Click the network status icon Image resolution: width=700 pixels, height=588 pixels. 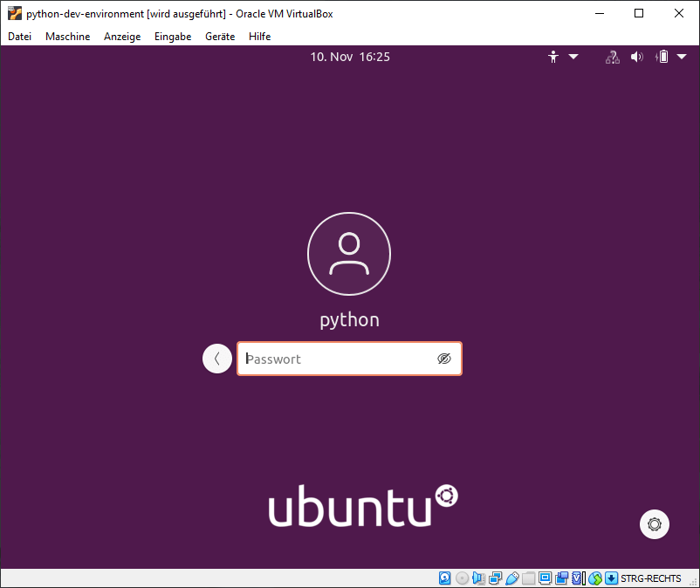(612, 57)
